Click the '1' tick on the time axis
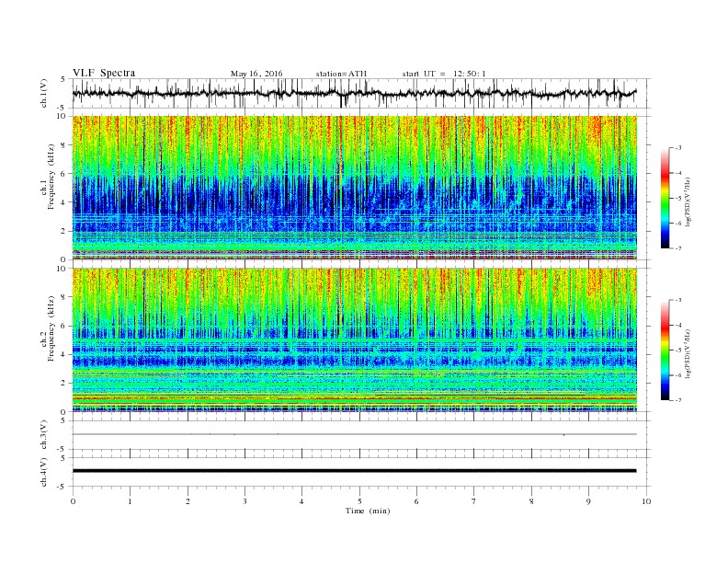The width and height of the screenshot is (728, 563). click(x=130, y=501)
